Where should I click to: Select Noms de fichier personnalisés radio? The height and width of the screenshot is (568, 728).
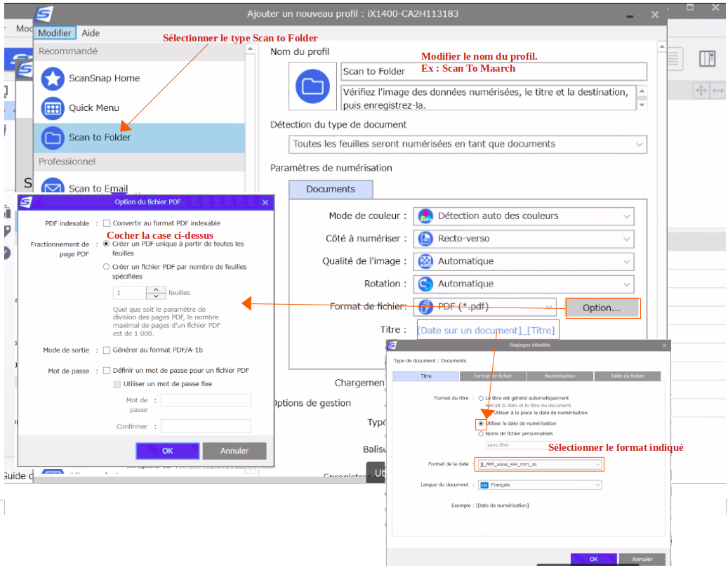point(481,434)
